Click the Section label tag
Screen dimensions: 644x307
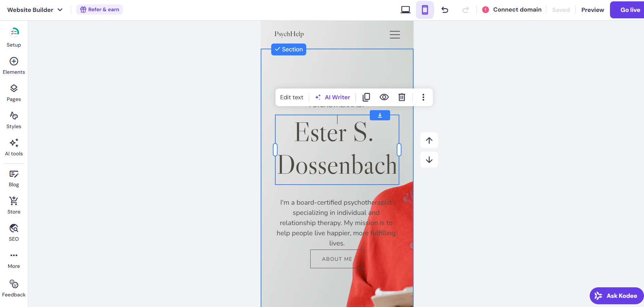click(289, 49)
